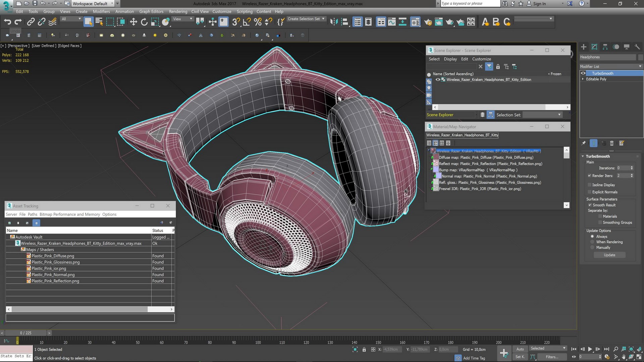Activate the Select Object tool
This screenshot has width=644, height=362.
point(88,22)
